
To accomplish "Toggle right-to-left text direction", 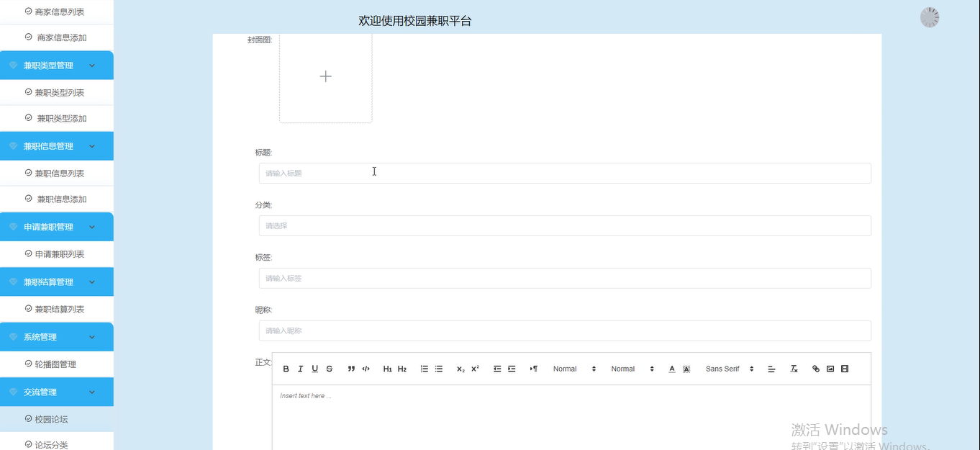I will [x=533, y=369].
